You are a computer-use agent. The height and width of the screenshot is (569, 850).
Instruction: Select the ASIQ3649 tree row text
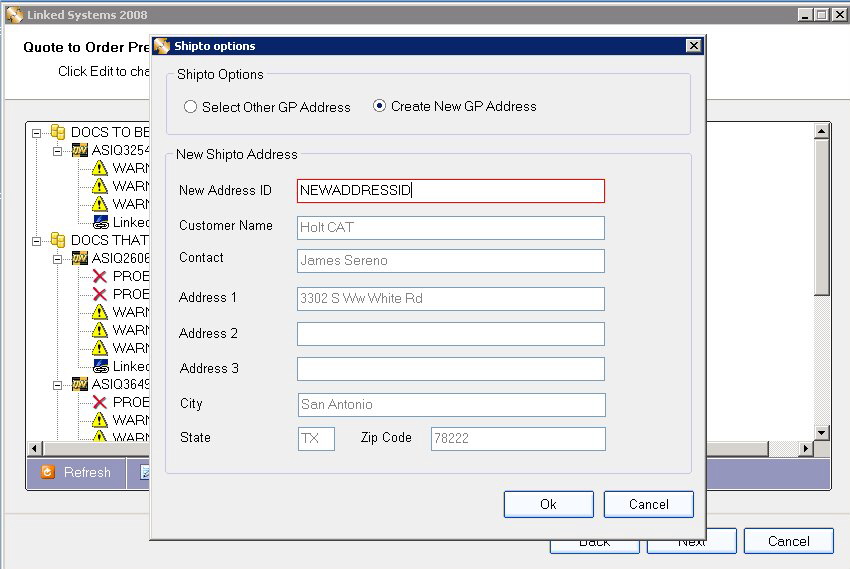click(x=120, y=384)
